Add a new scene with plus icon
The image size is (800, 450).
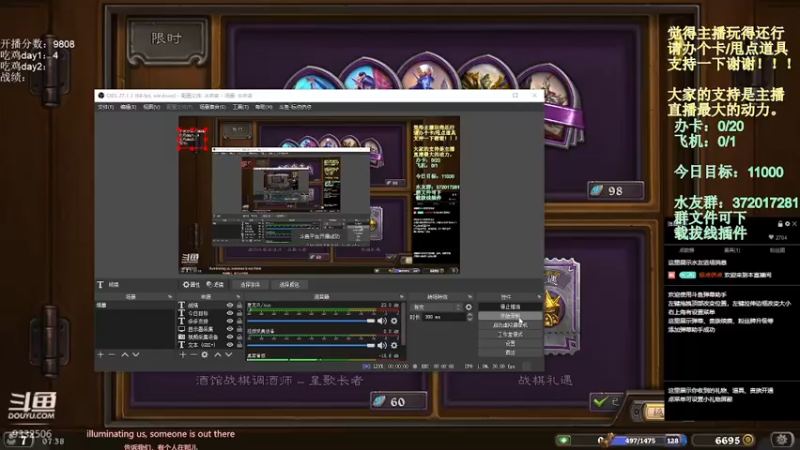click(x=101, y=355)
